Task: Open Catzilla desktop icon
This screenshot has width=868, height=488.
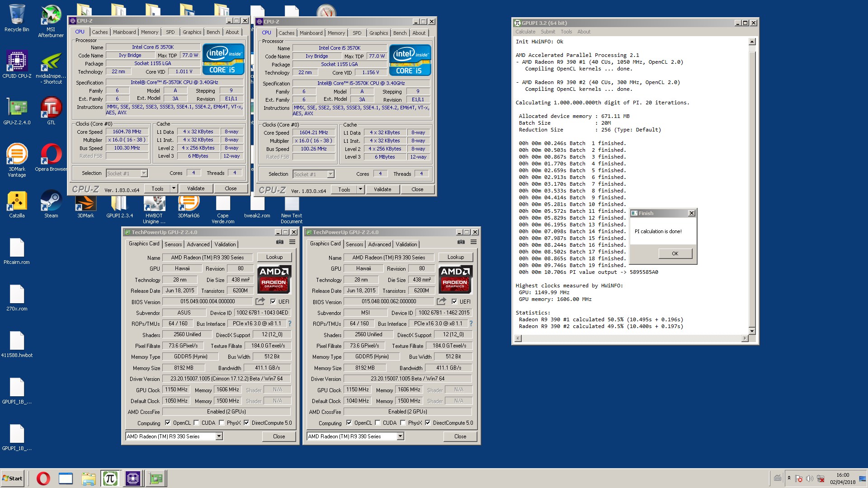Action: [17, 204]
